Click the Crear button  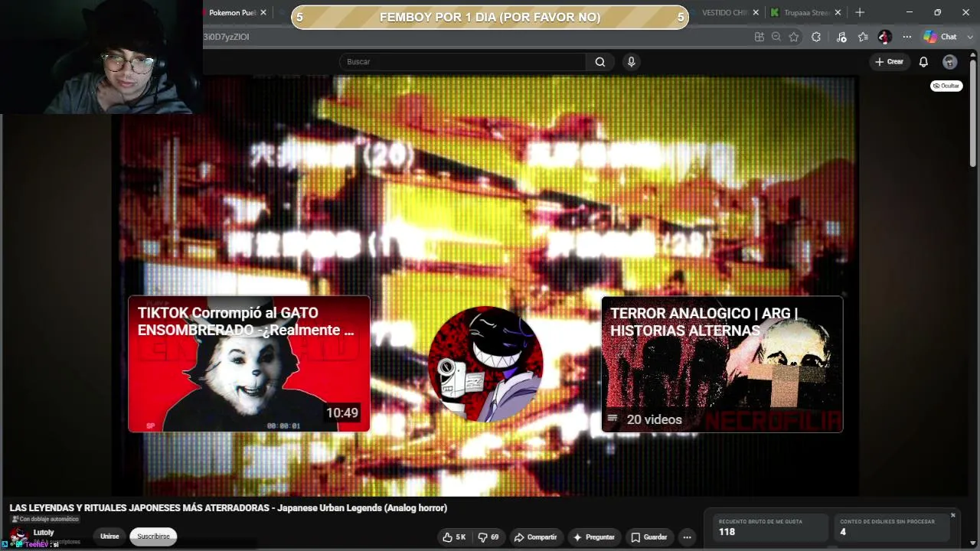(x=890, y=62)
